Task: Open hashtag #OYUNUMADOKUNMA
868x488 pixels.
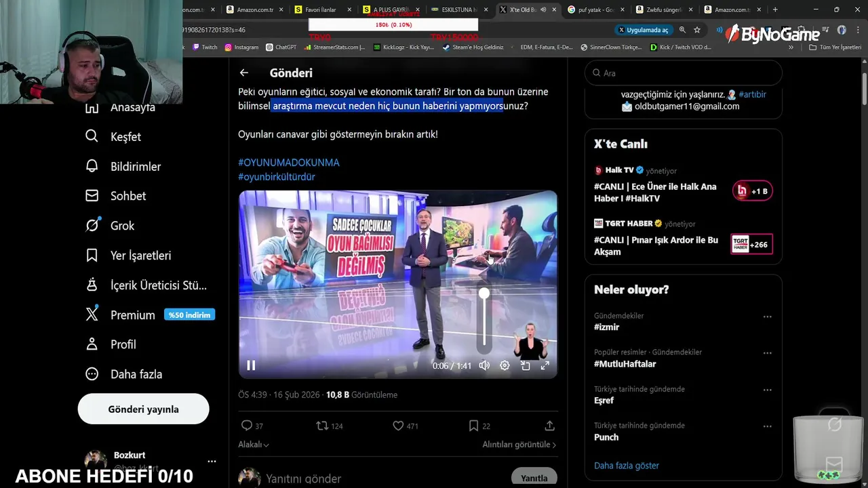Action: pyautogui.click(x=289, y=163)
